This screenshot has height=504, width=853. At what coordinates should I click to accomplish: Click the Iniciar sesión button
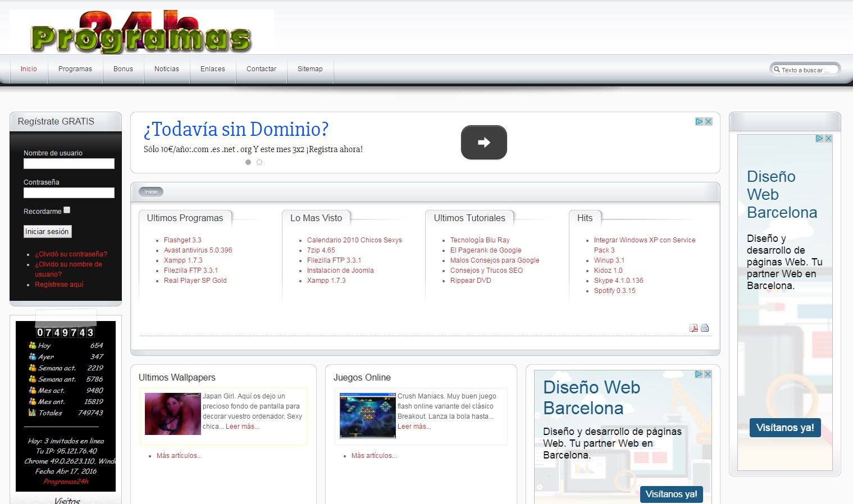pyautogui.click(x=47, y=231)
